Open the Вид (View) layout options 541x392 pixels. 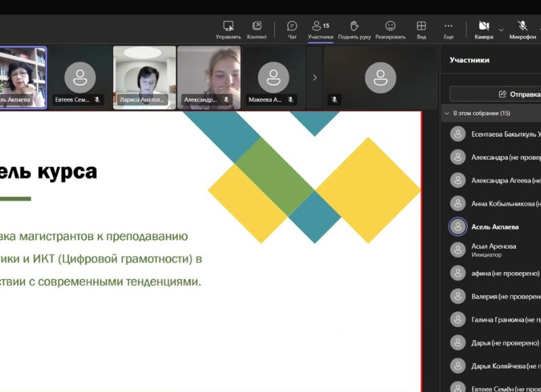421,30
